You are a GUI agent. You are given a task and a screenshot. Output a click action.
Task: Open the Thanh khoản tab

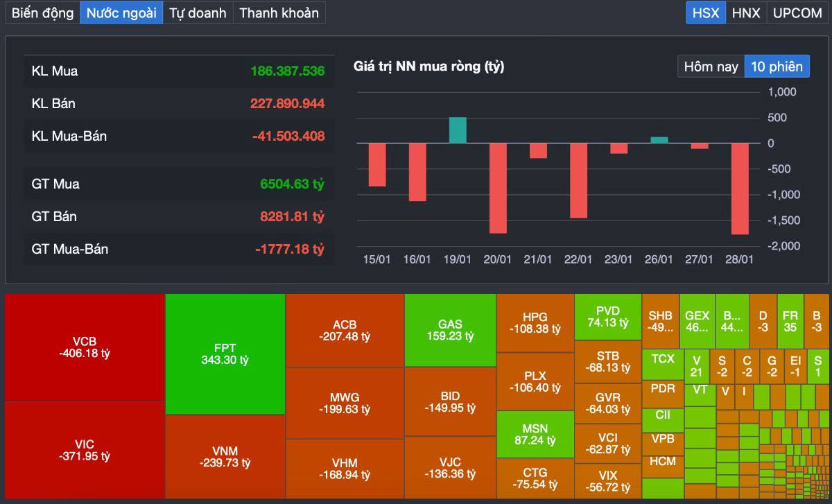point(279,12)
